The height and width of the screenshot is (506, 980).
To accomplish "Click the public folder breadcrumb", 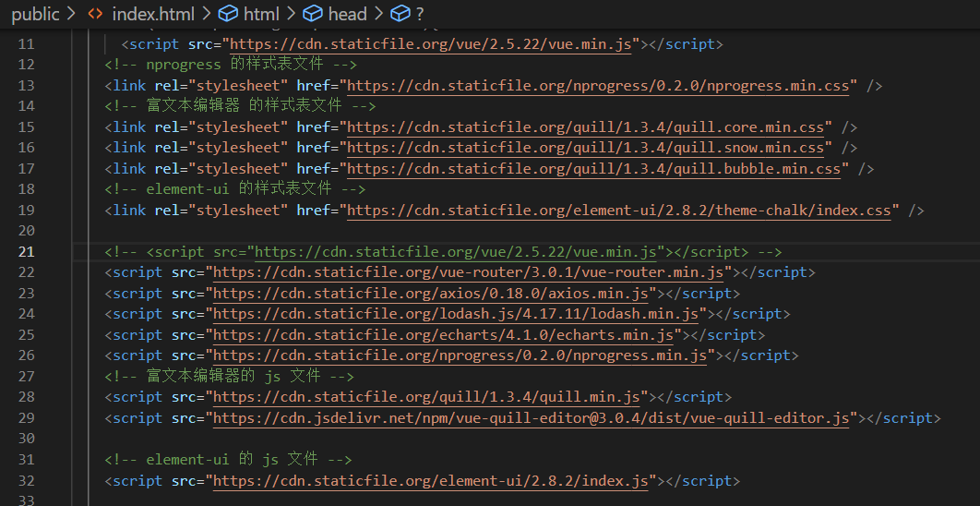I will pyautogui.click(x=36, y=14).
